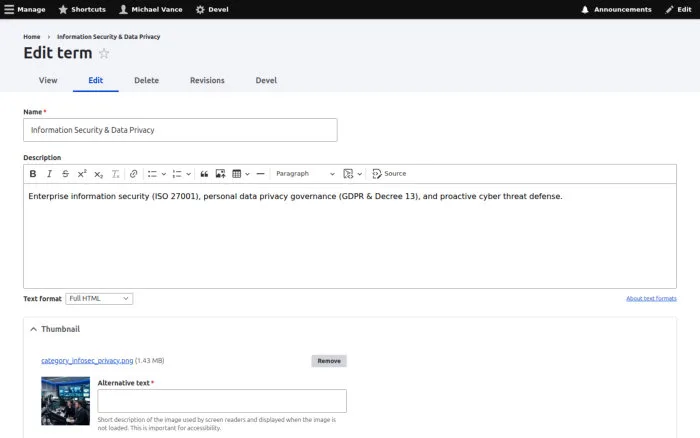Viewport: 700px width, 438px height.
Task: Switch editor to Source mode
Action: pyautogui.click(x=389, y=174)
